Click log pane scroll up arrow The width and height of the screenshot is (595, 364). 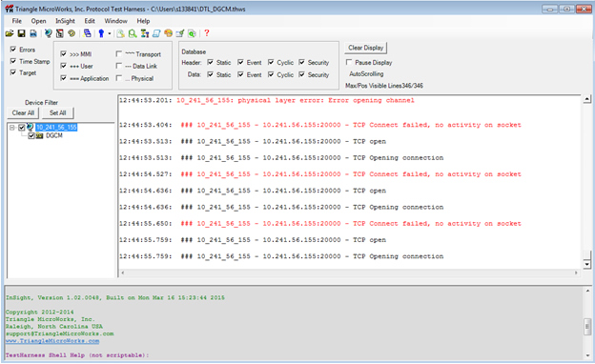coord(587,99)
